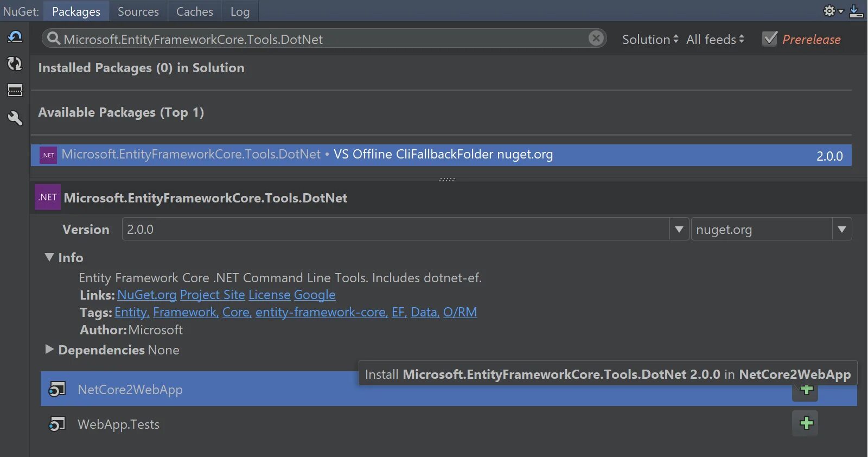Click the restore packages icon in the left sidebar
Viewport: 868px width, 457px height.
click(x=15, y=37)
